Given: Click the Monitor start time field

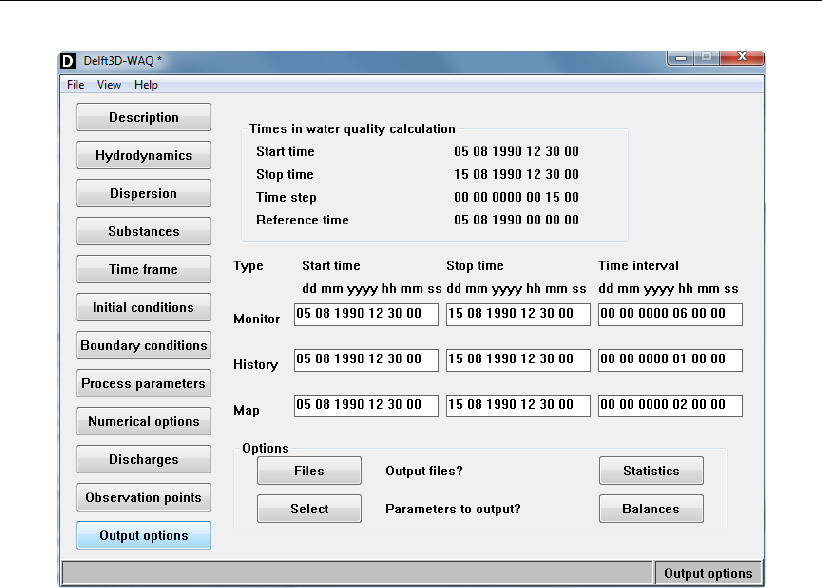Looking at the screenshot, I should point(366,314).
